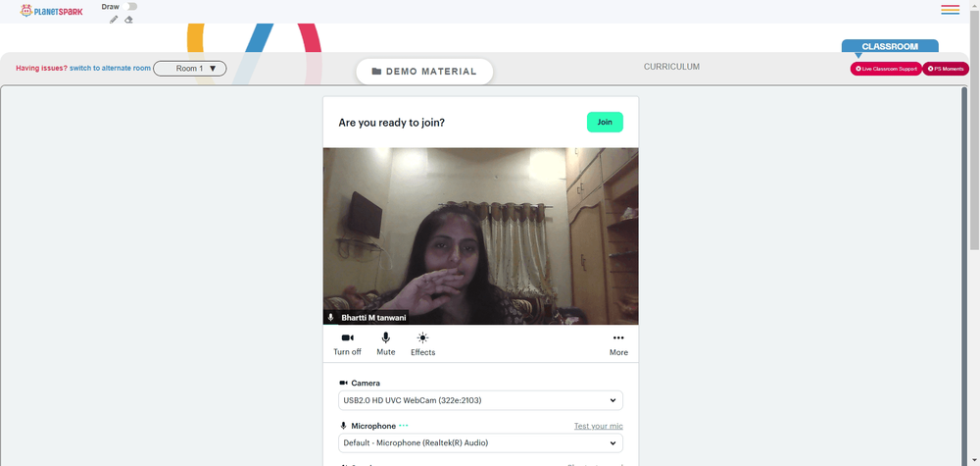Click the Microphone label icon
This screenshot has width=980, height=466.
point(343,426)
